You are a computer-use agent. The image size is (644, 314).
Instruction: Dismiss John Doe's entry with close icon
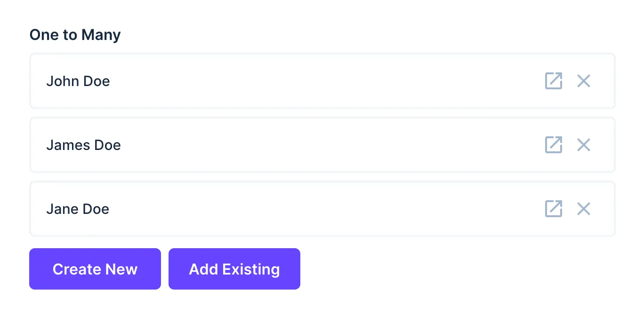click(583, 81)
